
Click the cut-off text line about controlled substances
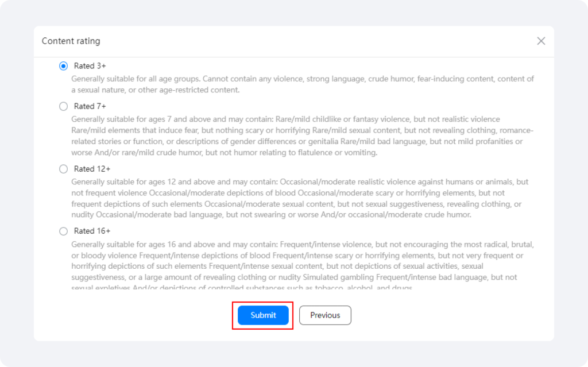coord(242,287)
